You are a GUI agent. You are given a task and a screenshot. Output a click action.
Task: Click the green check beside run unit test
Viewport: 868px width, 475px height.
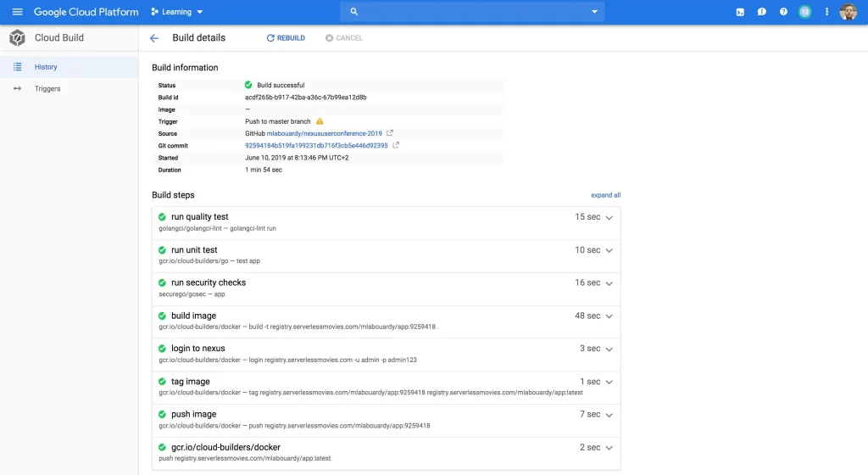[162, 250]
